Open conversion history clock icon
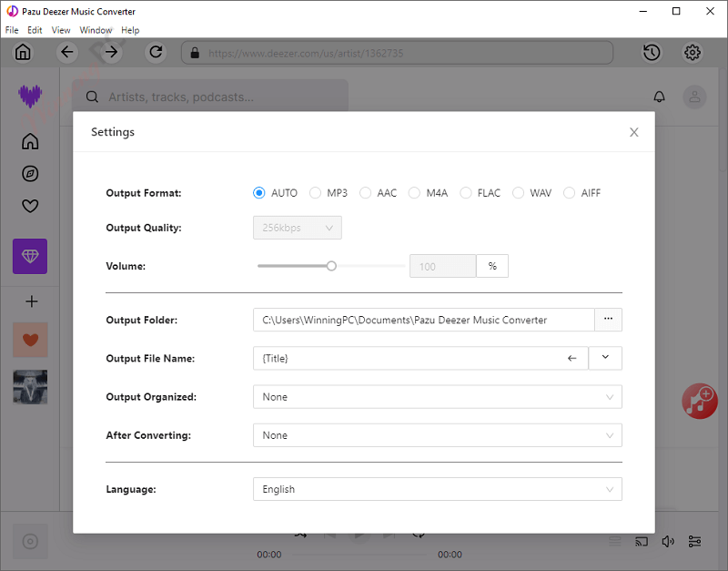Image resolution: width=728 pixels, height=571 pixels. (x=652, y=53)
